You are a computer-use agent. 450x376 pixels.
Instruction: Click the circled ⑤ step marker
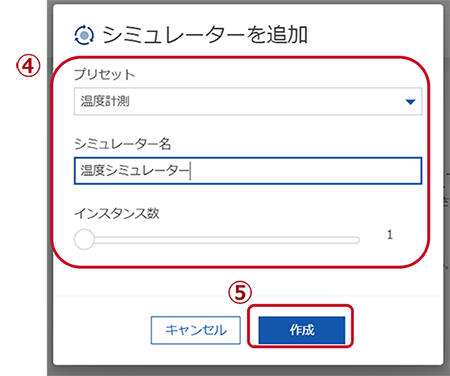(x=240, y=292)
